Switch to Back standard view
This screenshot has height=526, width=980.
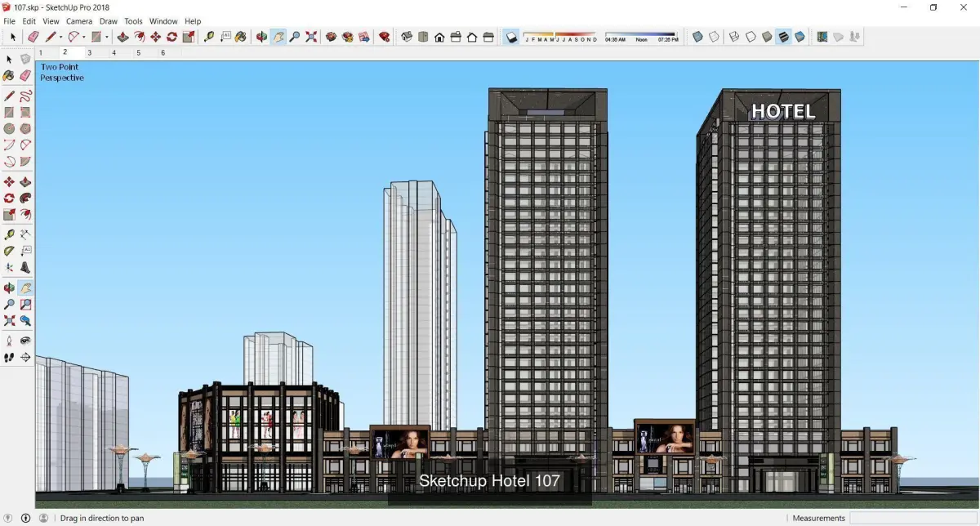click(472, 37)
